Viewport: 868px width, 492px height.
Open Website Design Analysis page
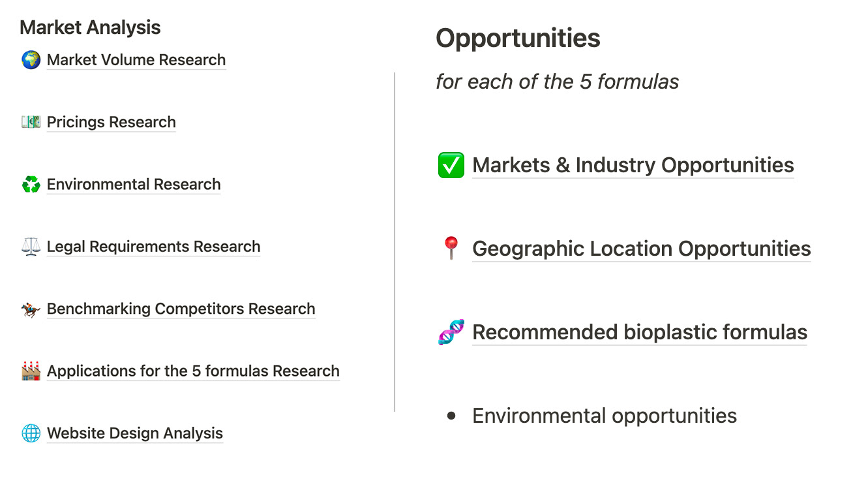coord(135,433)
